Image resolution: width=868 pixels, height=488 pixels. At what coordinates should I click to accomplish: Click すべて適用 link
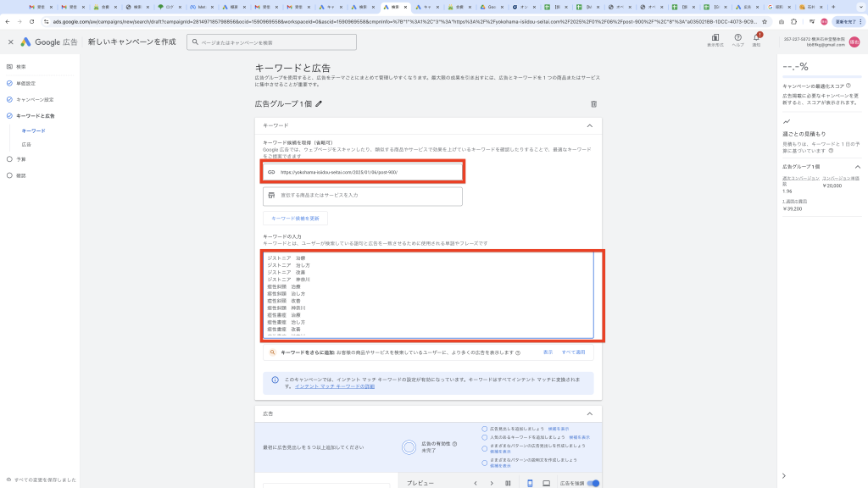point(573,352)
